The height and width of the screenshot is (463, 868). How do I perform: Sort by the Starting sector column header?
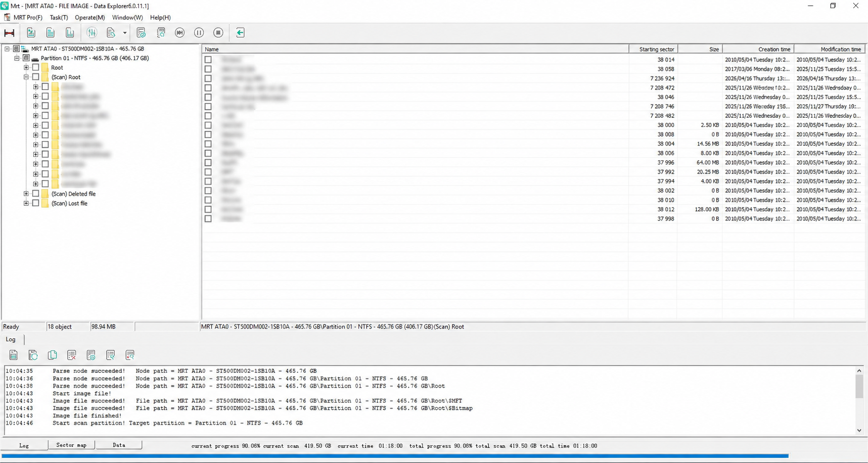(653, 49)
